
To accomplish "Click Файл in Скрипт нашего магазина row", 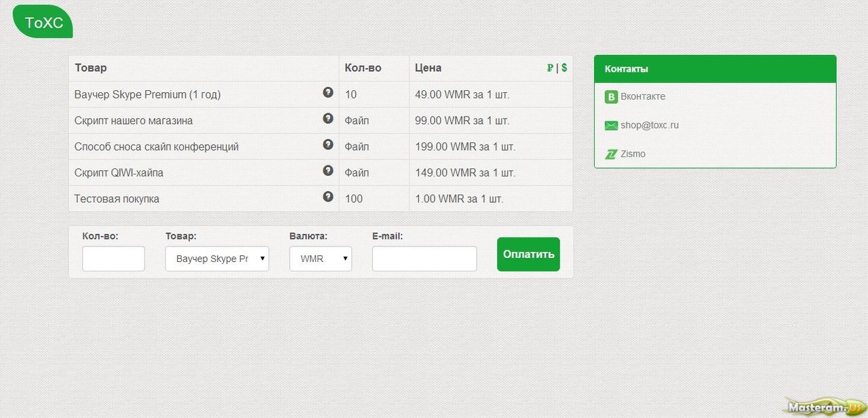I will (357, 121).
